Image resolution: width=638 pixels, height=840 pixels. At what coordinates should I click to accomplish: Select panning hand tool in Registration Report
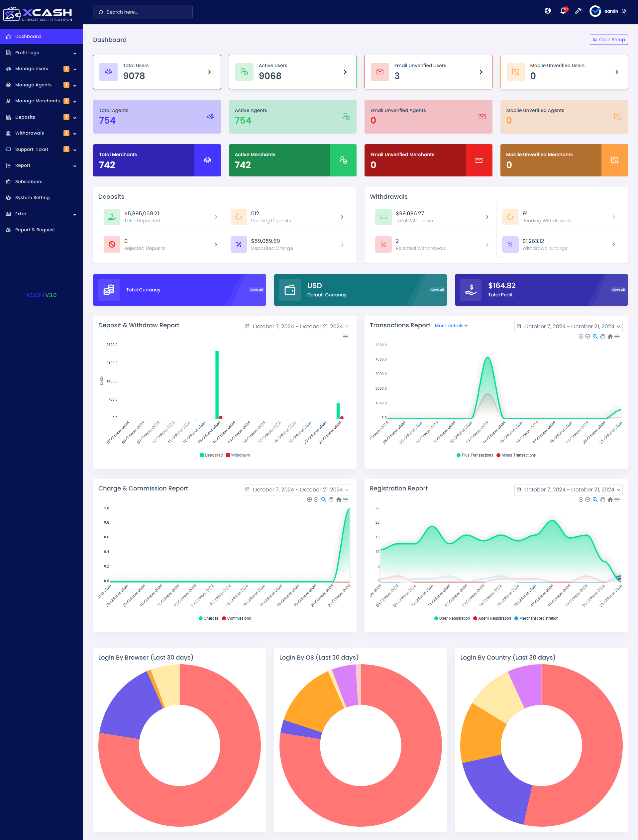pos(602,500)
